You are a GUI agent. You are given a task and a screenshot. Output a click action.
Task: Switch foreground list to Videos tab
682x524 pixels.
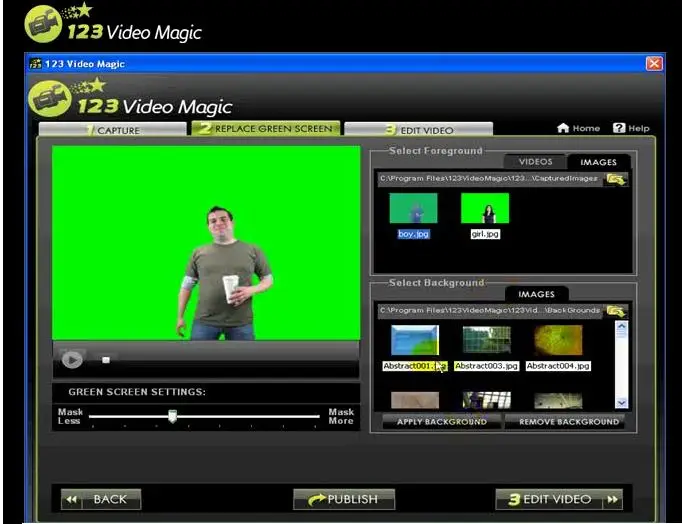(x=535, y=162)
